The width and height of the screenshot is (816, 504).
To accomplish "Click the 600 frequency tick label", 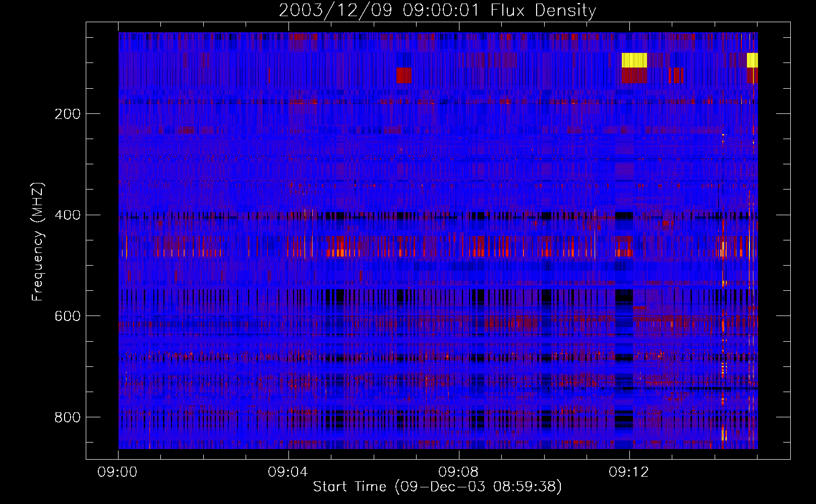I will 68,316.
